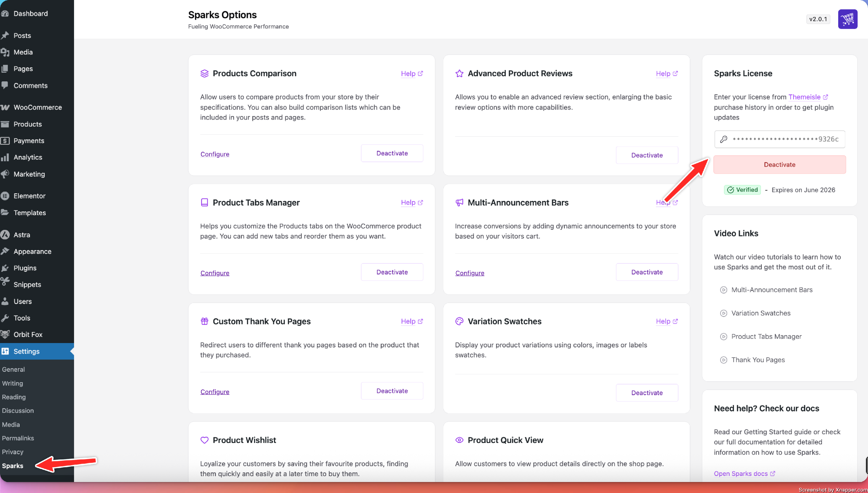Open the Themeisle purchase history link
This screenshot has height=493, width=868.
(804, 97)
